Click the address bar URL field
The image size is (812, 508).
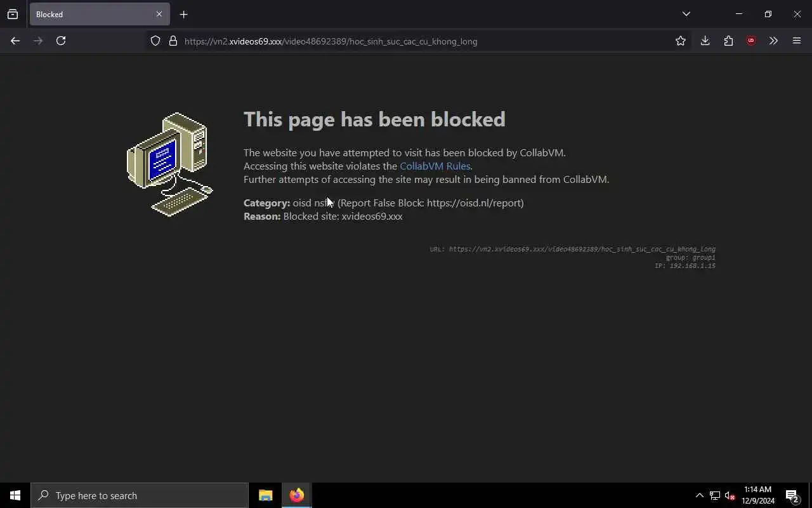click(419, 41)
